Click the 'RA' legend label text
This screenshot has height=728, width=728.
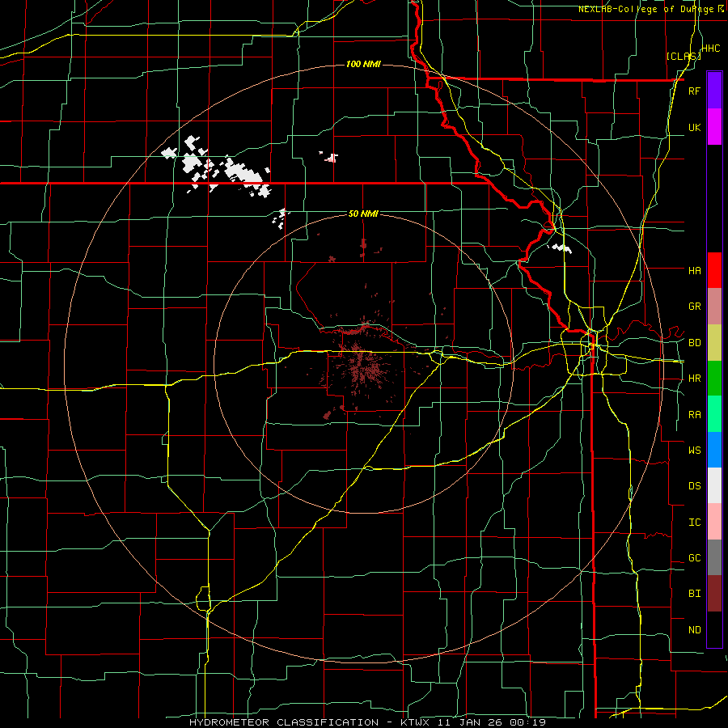click(694, 415)
